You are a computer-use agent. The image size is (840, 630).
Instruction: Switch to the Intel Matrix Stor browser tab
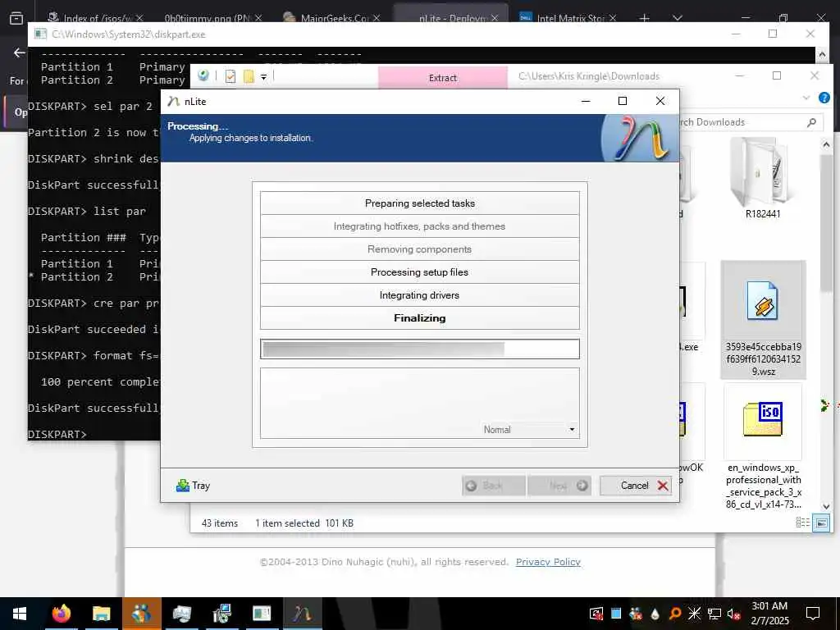click(x=568, y=18)
